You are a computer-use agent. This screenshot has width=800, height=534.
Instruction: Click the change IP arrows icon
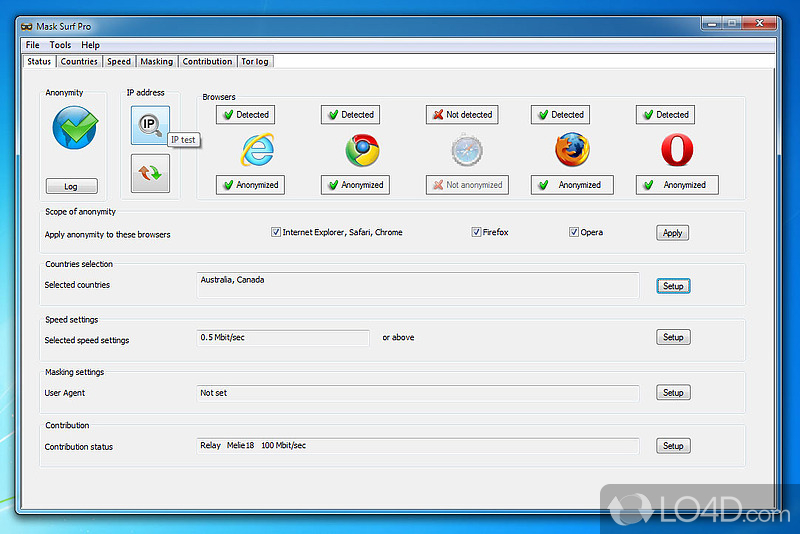click(149, 173)
